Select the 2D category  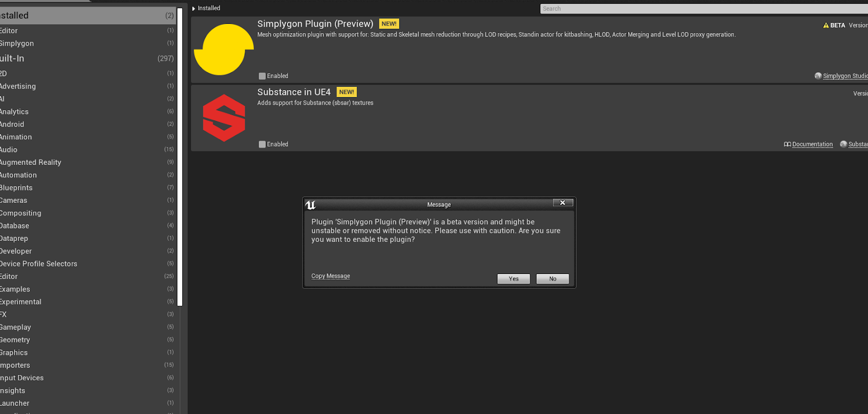pyautogui.click(x=88, y=74)
